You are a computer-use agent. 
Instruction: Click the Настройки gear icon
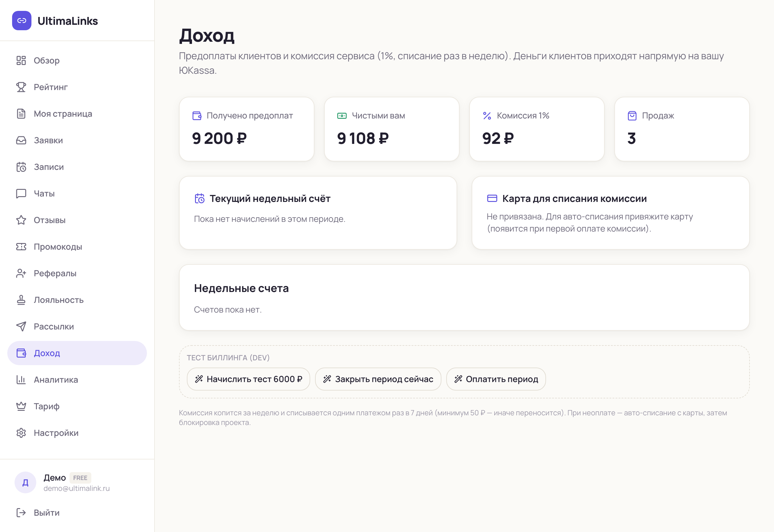pos(21,433)
